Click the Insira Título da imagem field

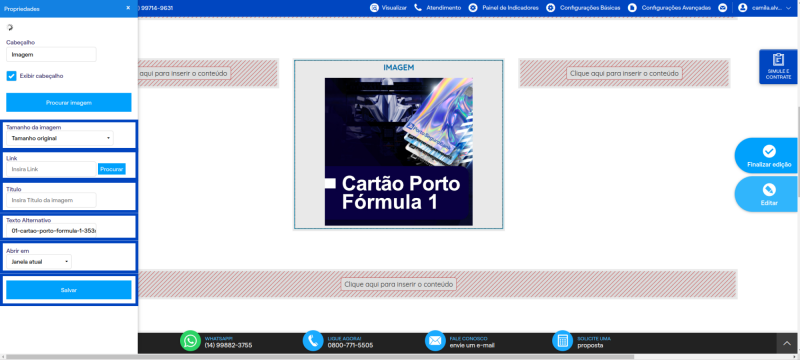tap(51, 200)
